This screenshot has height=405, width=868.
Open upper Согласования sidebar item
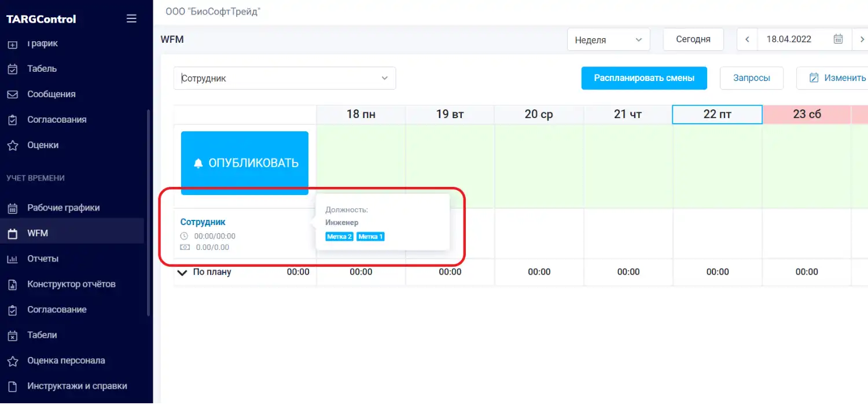coord(57,120)
